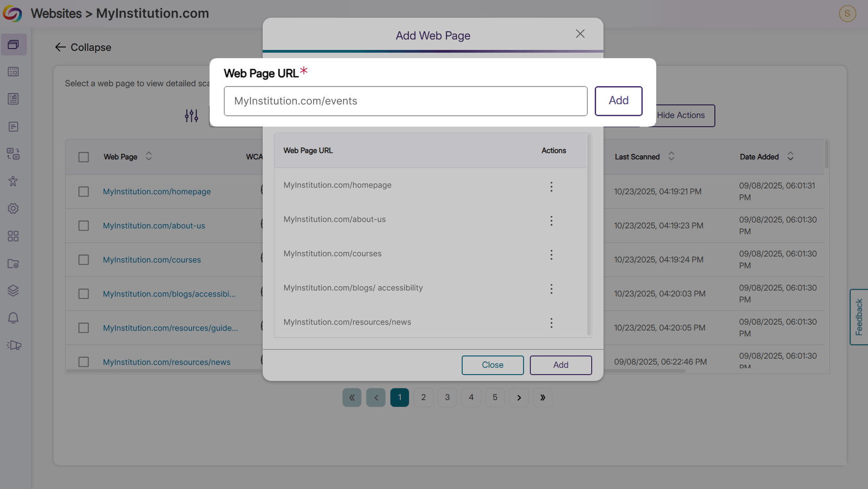Image resolution: width=868 pixels, height=489 pixels.
Task: Click Hide Actions
Action: 682,116
